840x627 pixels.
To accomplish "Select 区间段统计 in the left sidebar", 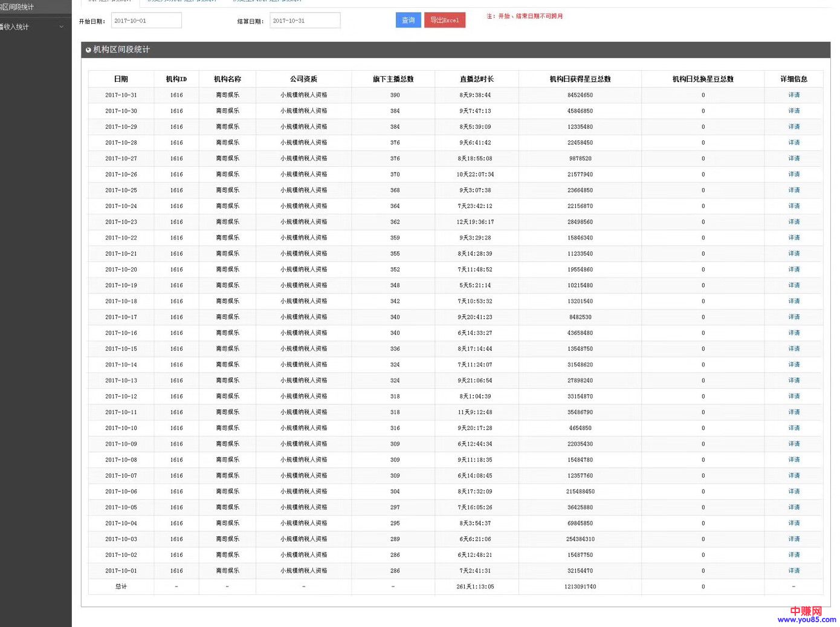I will (18, 7).
